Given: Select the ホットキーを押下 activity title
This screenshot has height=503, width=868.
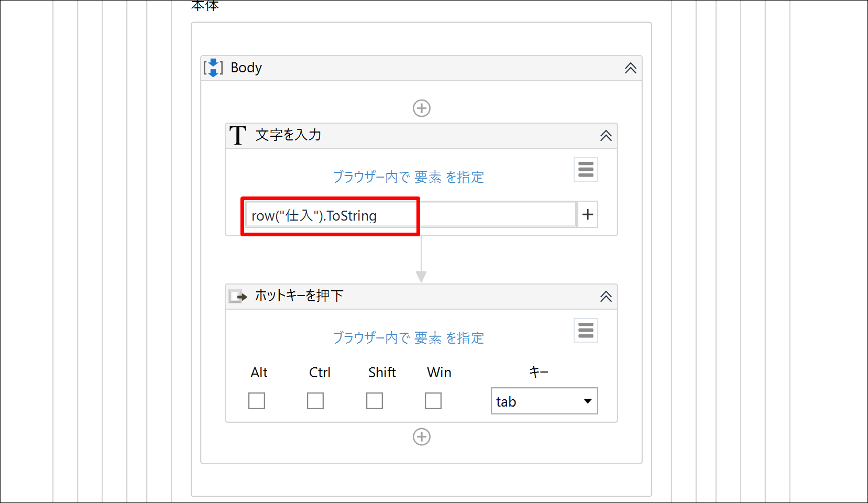Looking at the screenshot, I should pos(299,296).
